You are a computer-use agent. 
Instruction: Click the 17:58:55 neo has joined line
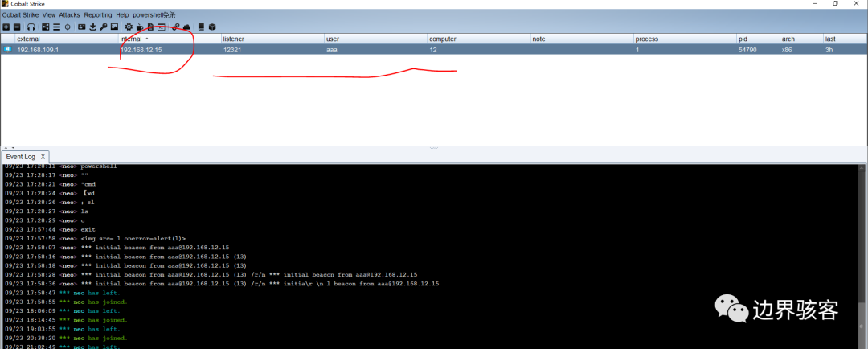(66, 302)
